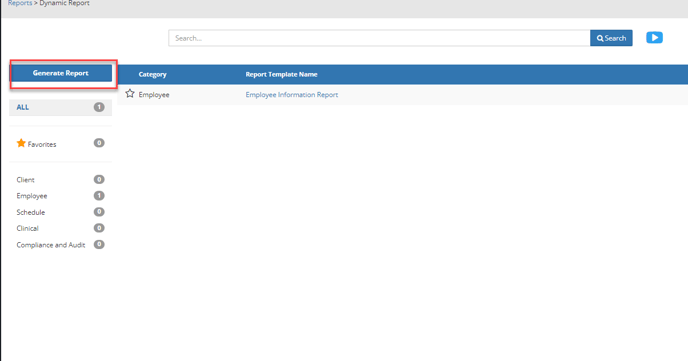Screen dimensions: 688x361
Task: Click the Report Template Name column header
Action: point(281,75)
